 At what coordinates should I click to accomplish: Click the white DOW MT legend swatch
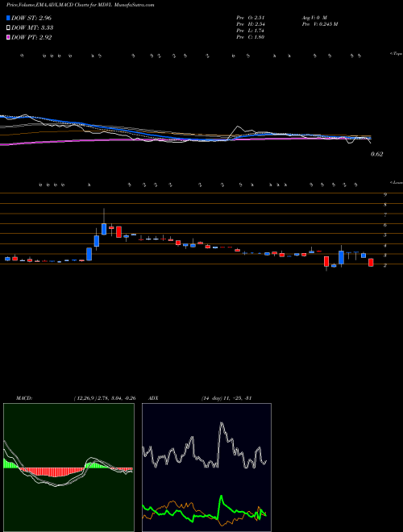[9, 28]
